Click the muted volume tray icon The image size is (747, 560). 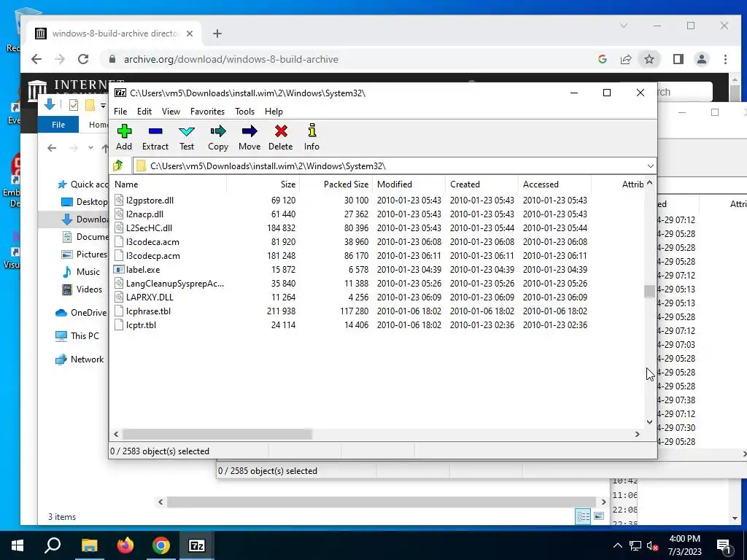(651, 545)
